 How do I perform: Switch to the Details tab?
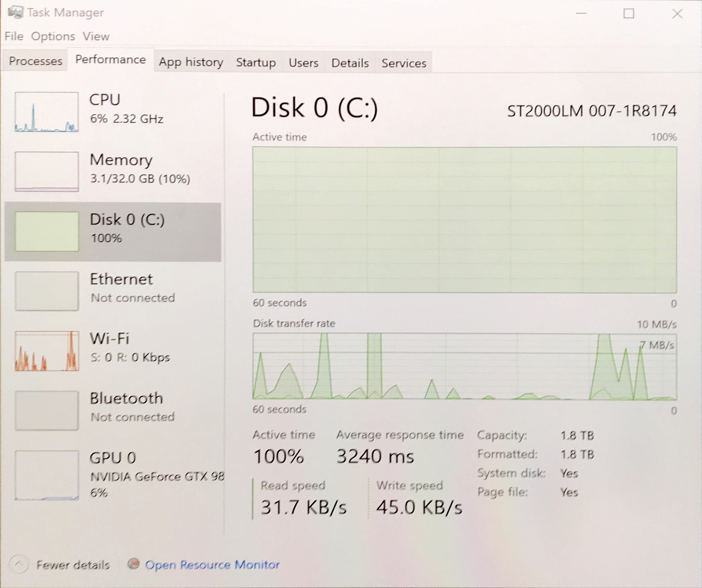[350, 63]
